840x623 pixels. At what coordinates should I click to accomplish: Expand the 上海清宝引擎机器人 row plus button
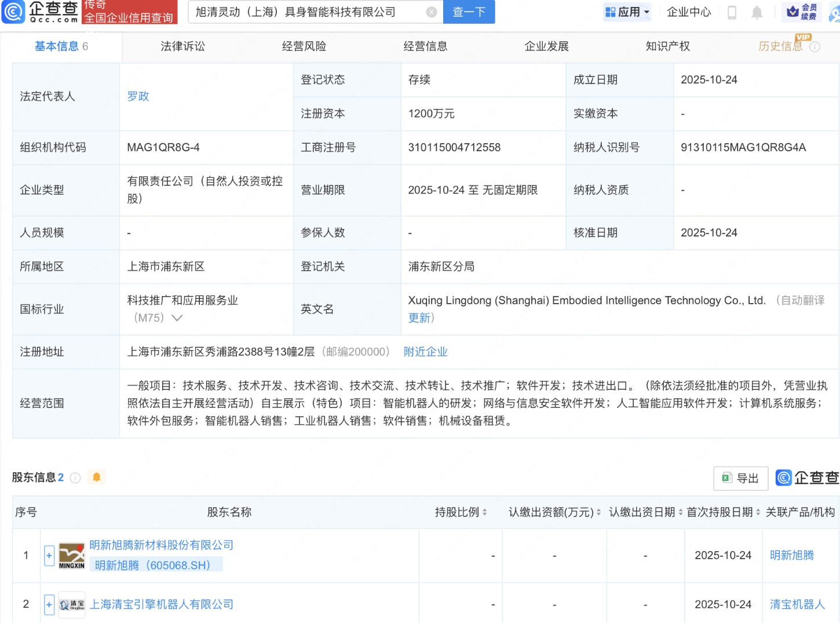pyautogui.click(x=49, y=604)
